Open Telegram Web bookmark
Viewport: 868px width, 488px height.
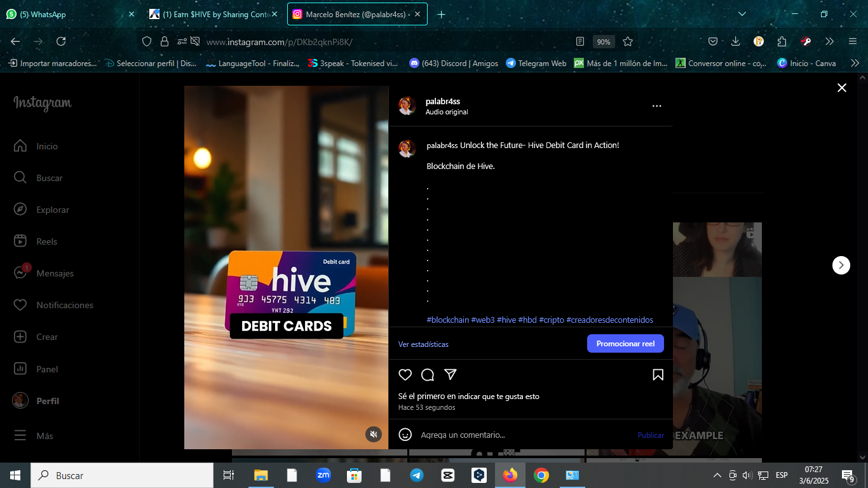[x=536, y=64]
